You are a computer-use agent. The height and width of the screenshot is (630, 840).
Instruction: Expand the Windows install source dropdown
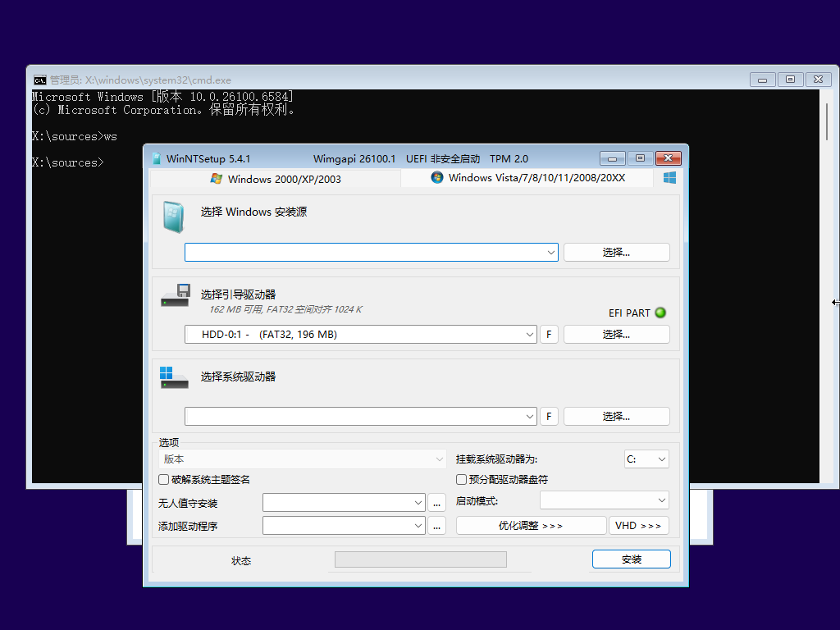pyautogui.click(x=550, y=253)
